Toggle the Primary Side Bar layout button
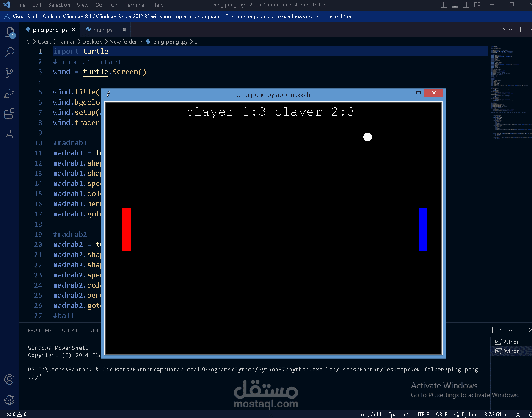This screenshot has height=418, width=532. tap(444, 5)
